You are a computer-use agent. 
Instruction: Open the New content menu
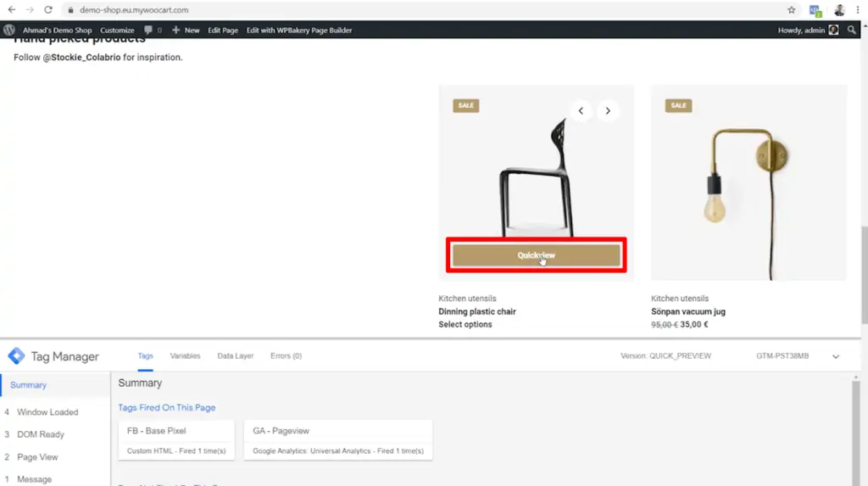186,30
